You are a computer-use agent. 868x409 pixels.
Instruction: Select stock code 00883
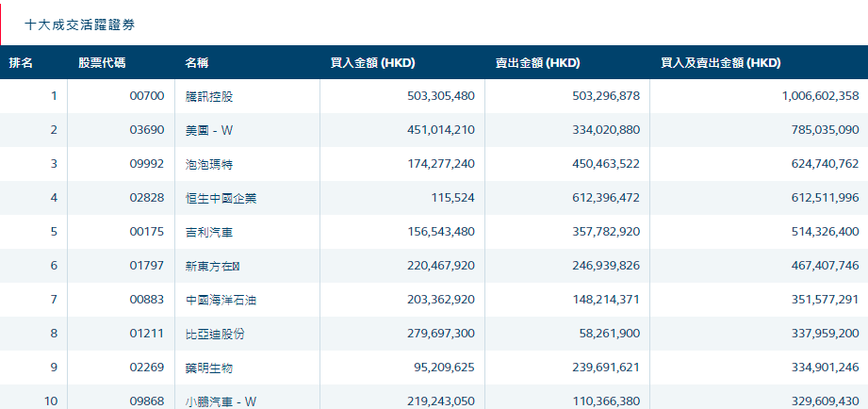[x=147, y=300]
